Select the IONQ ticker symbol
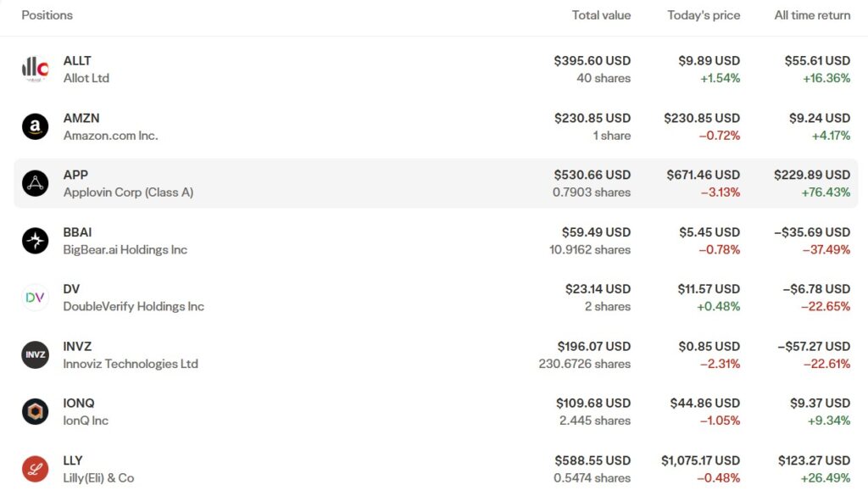Image resolution: width=868 pixels, height=496 pixels. tap(78, 403)
